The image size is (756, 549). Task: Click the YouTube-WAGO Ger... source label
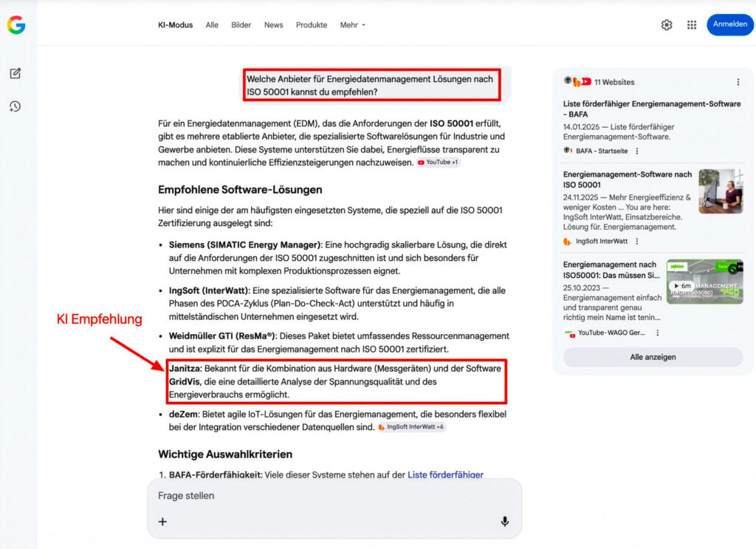[x=611, y=333]
